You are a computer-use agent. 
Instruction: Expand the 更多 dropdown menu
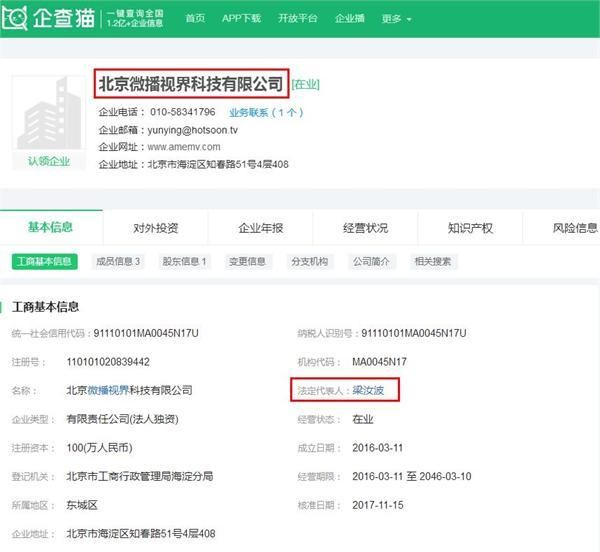[396, 18]
